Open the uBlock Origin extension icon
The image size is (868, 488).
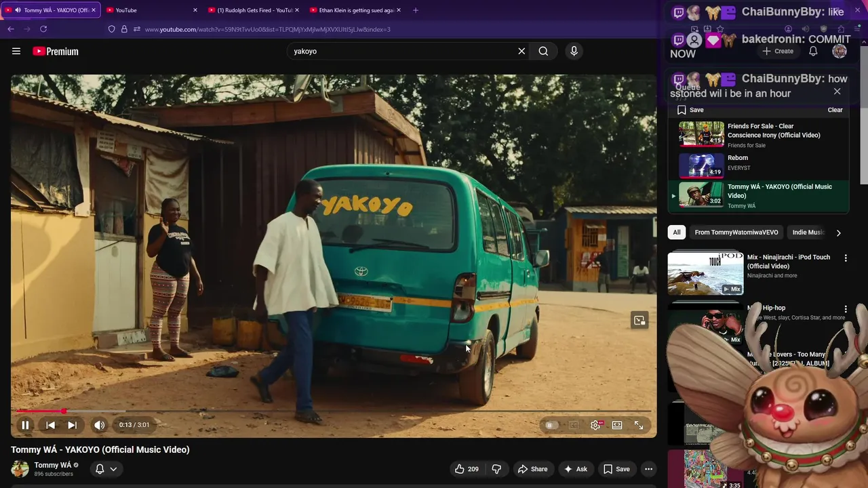(823, 29)
